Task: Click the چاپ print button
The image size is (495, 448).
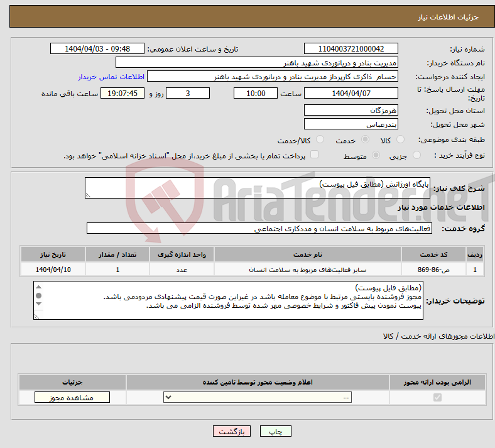Action: (276, 431)
